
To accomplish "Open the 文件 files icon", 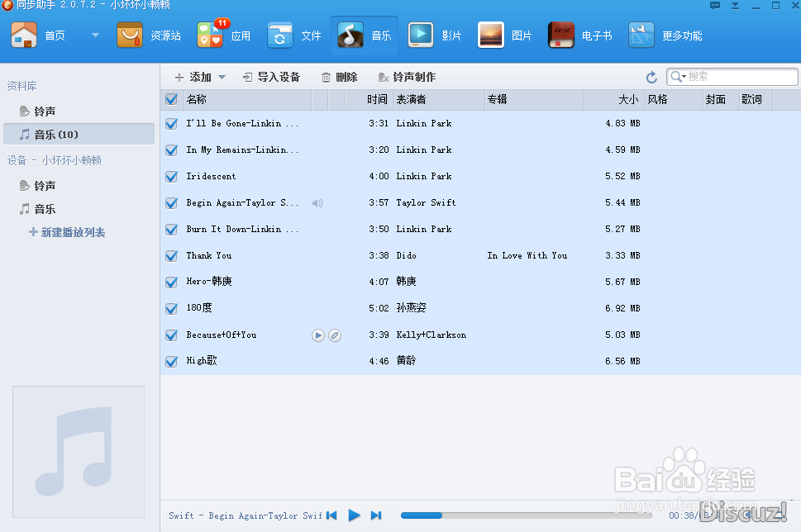I will tap(280, 36).
